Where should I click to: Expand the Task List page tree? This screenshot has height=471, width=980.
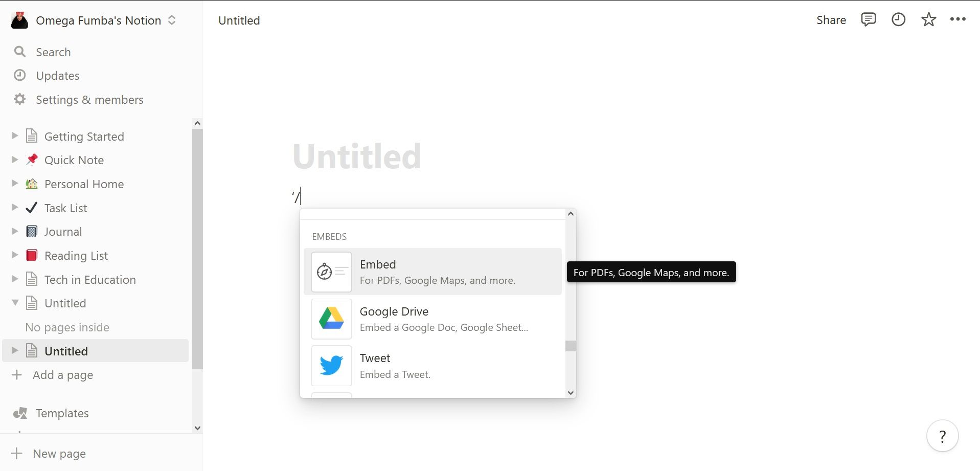pos(15,207)
